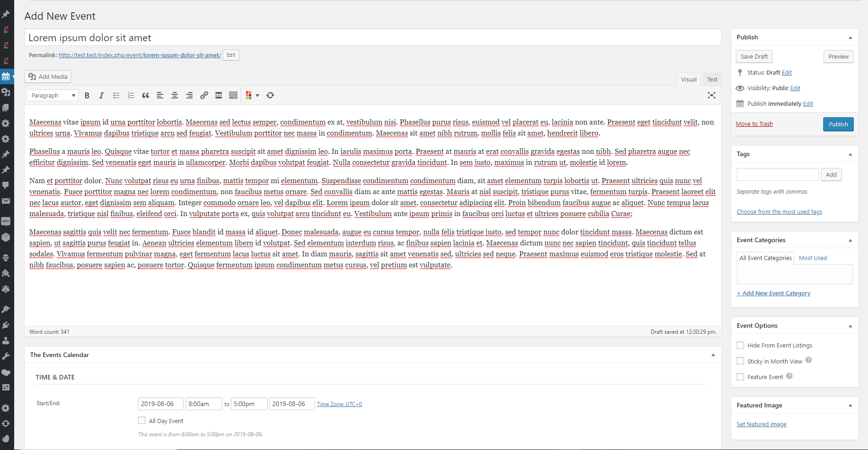This screenshot has width=868, height=450.
Task: Open the Set featured image link
Action: point(761,424)
